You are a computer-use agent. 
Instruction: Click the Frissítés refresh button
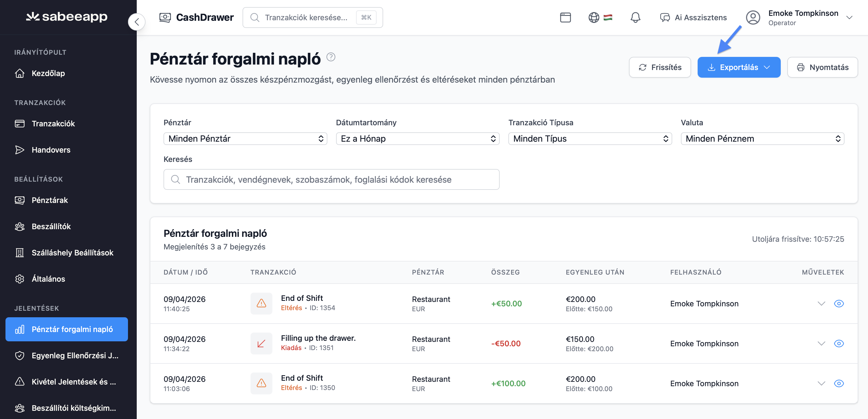pyautogui.click(x=659, y=68)
